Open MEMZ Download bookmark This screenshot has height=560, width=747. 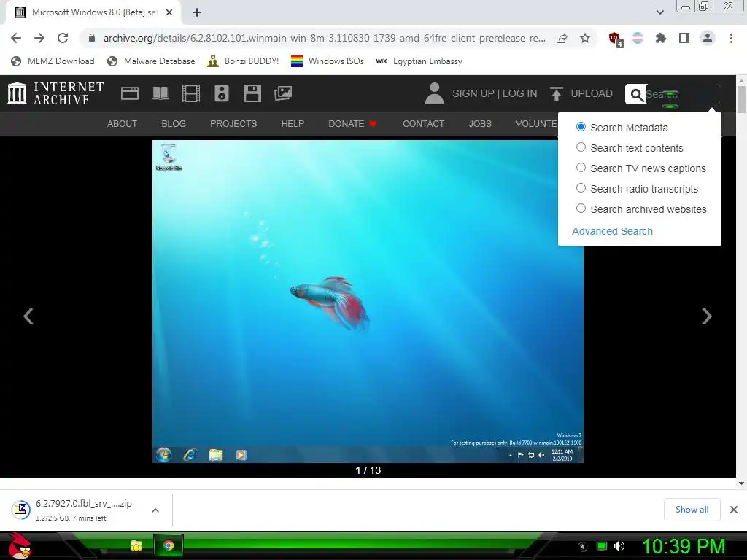pos(53,61)
